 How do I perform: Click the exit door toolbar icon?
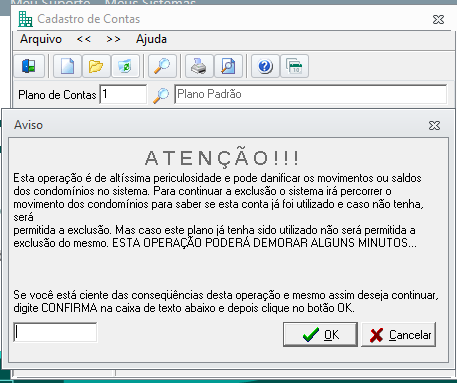coord(29,66)
